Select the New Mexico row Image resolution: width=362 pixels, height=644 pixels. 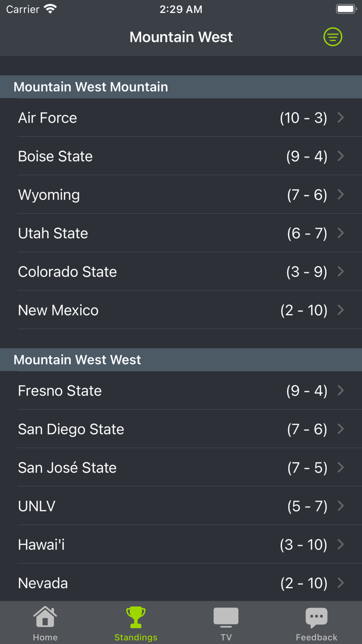tap(181, 310)
